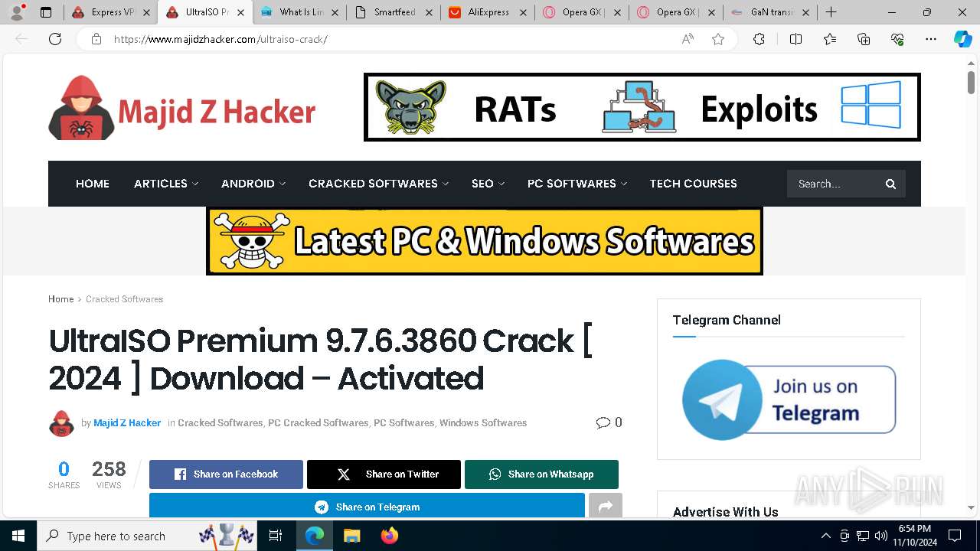
Task: Click the search magnifier icon on site
Action: click(890, 184)
